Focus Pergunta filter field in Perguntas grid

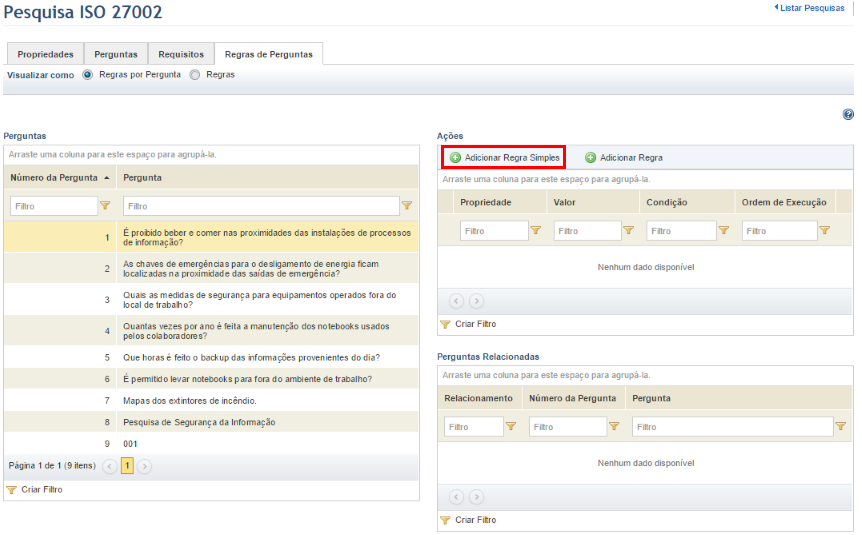coord(261,206)
